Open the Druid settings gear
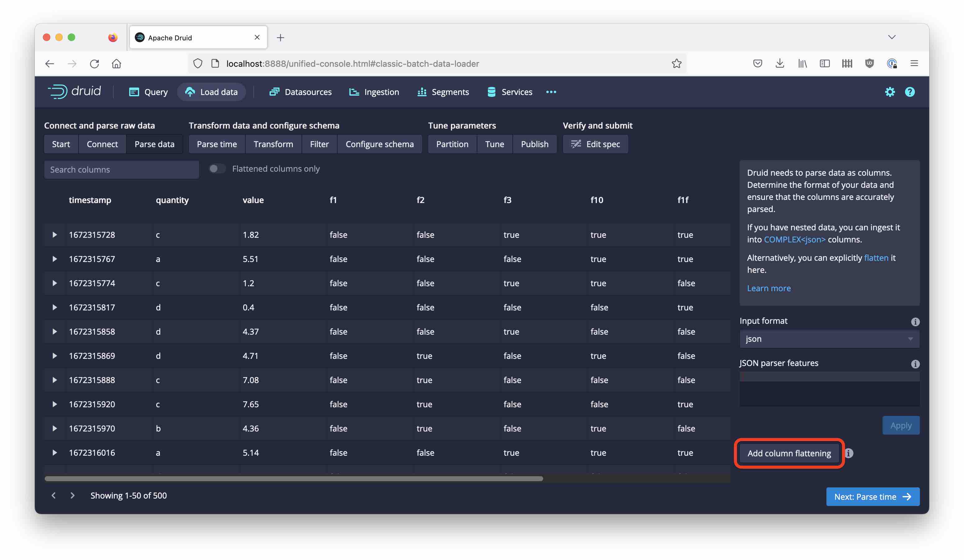Image resolution: width=964 pixels, height=560 pixels. tap(890, 92)
